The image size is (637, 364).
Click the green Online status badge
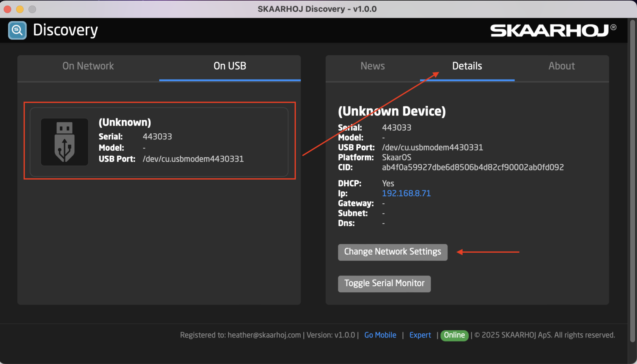[x=454, y=335]
